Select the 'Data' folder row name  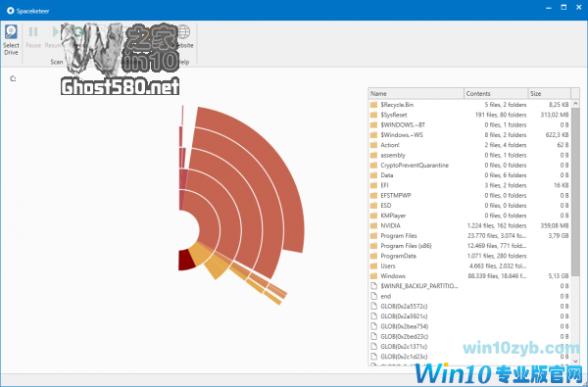coord(387,175)
